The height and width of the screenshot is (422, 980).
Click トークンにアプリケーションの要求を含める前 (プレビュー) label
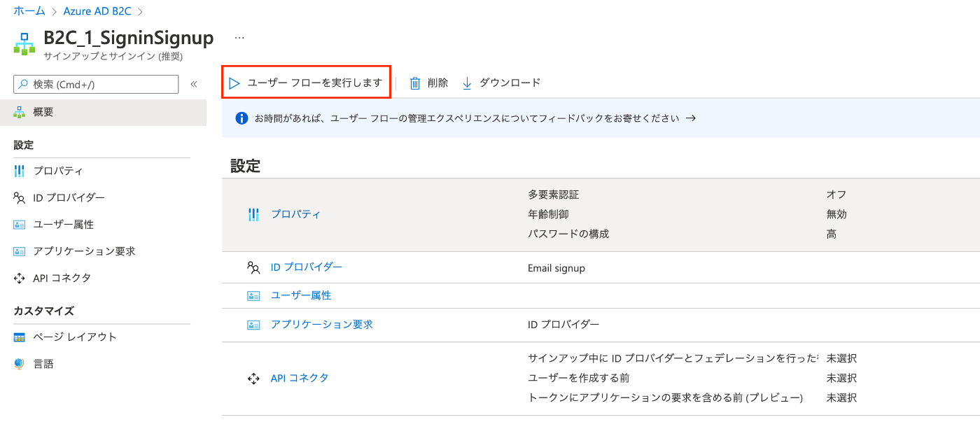[665, 398]
